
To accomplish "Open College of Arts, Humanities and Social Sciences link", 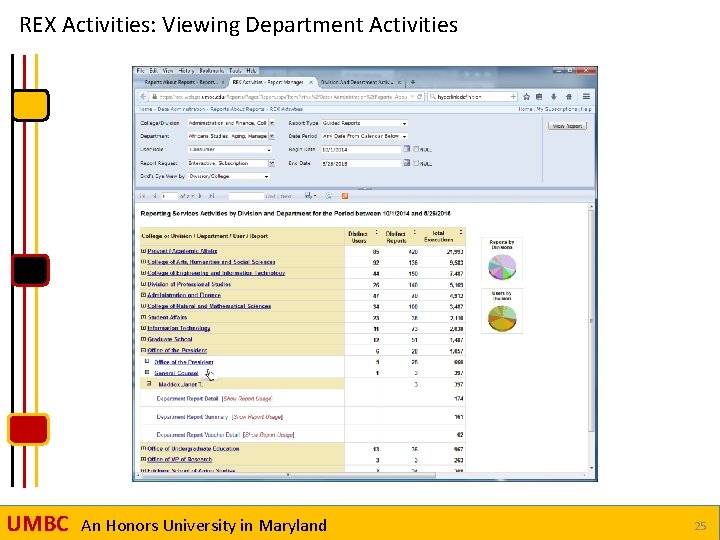I will [211, 262].
